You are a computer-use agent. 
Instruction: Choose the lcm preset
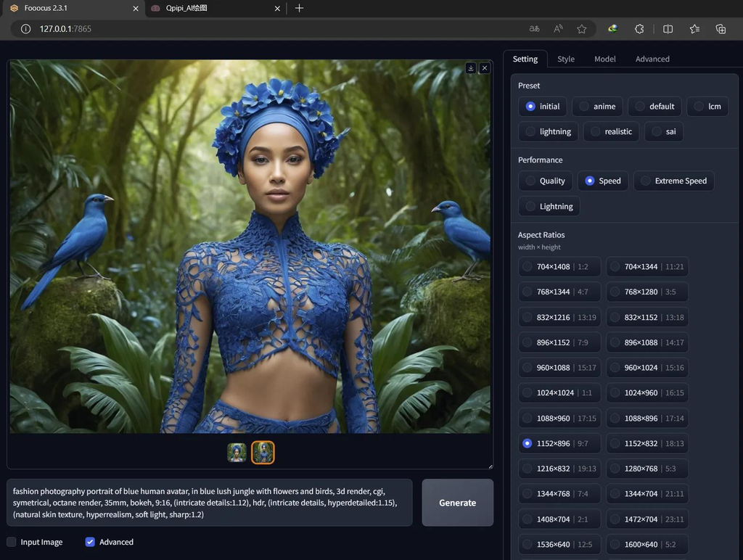pos(707,106)
